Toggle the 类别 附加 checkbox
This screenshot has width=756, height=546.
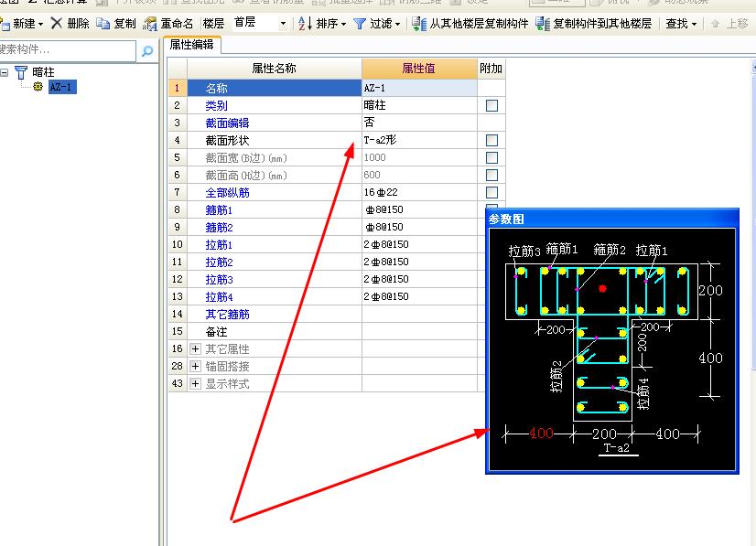pyautogui.click(x=491, y=105)
